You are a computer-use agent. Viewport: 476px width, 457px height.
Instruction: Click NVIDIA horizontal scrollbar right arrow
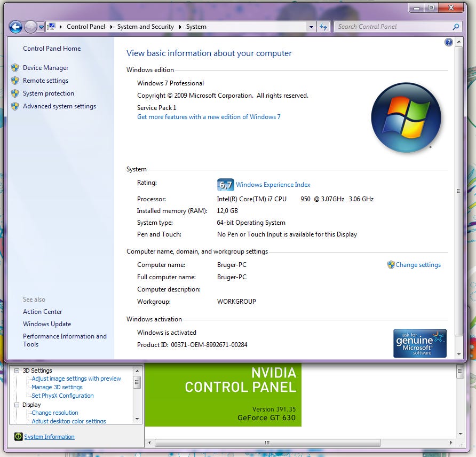pyautogui.click(x=451, y=443)
